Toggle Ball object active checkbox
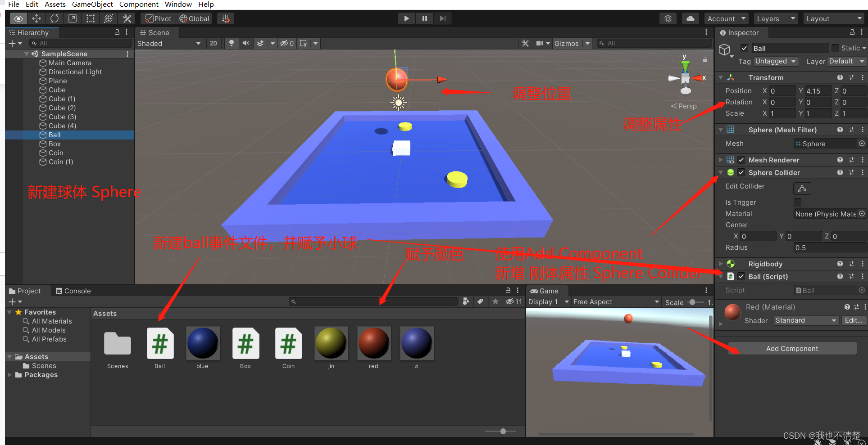 (744, 48)
